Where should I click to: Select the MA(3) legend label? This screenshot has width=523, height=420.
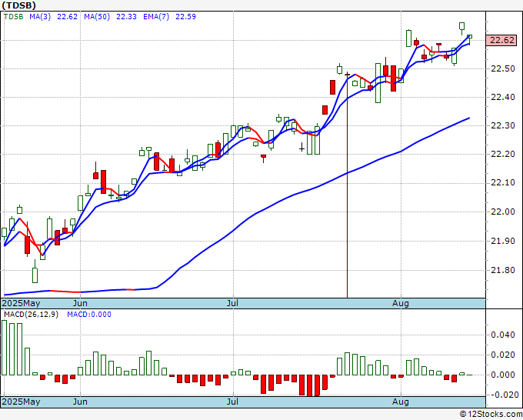coord(40,17)
